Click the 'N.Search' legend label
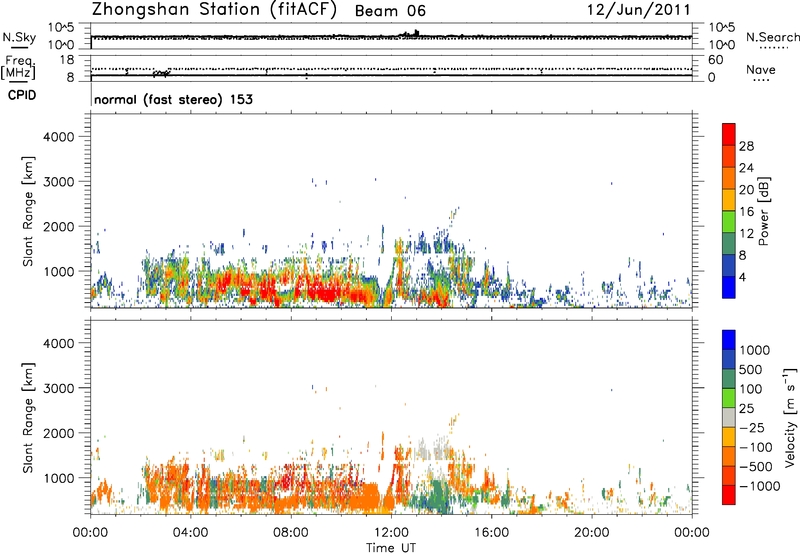The height and width of the screenshot is (554, 800). coord(772,37)
